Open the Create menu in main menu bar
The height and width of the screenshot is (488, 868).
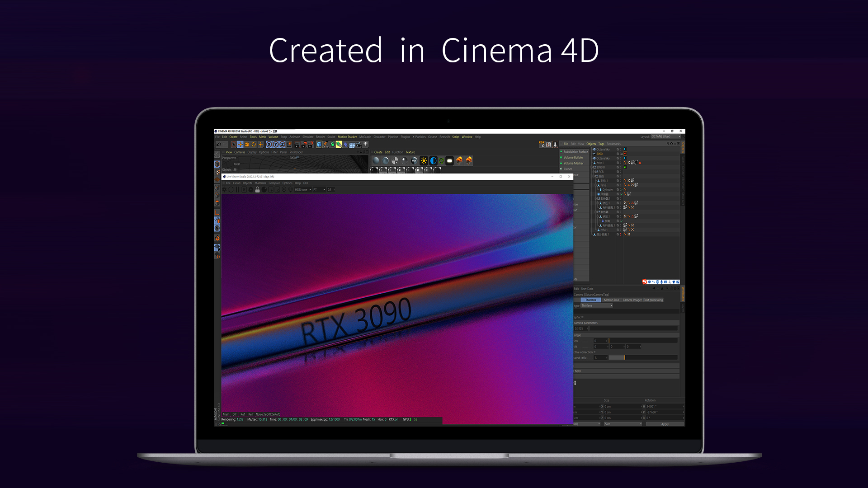pyautogui.click(x=233, y=137)
